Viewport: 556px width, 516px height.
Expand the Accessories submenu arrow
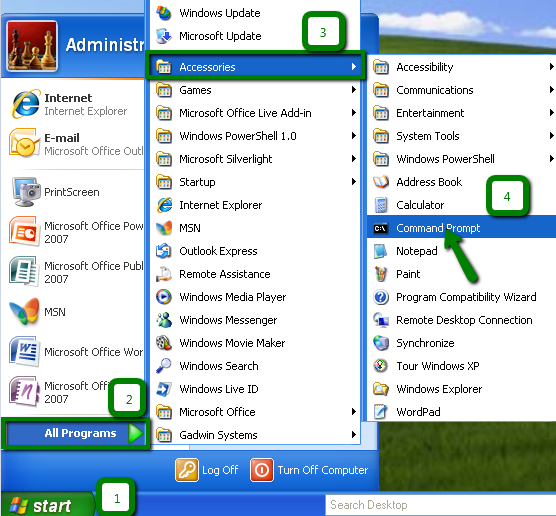[354, 67]
